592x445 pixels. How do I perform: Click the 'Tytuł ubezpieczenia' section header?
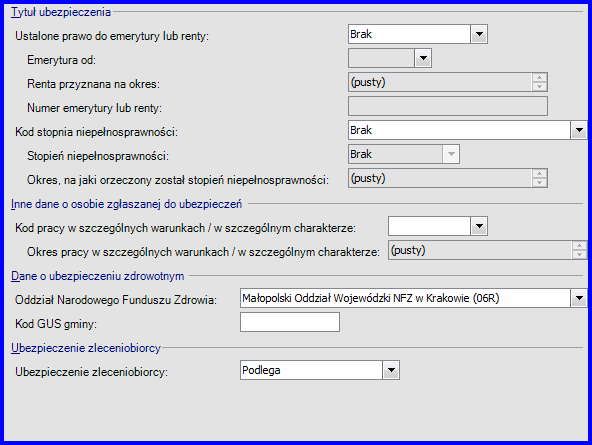coord(61,12)
